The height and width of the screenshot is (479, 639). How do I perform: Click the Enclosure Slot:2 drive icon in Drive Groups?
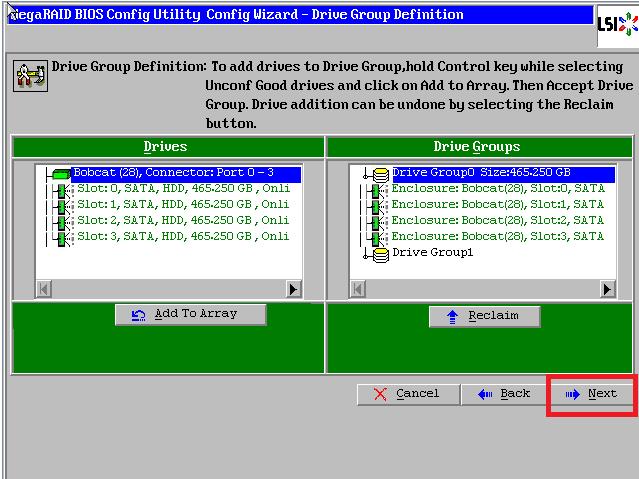tap(377, 222)
